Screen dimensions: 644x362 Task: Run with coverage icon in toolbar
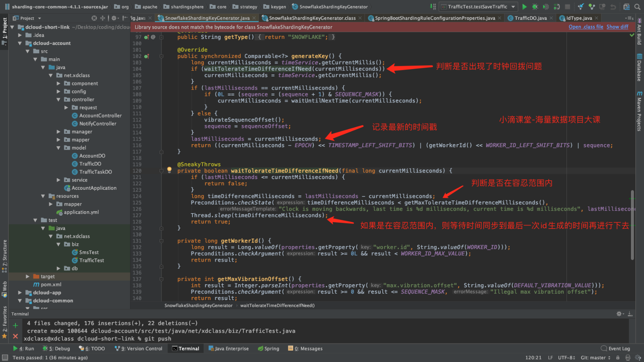click(x=546, y=7)
